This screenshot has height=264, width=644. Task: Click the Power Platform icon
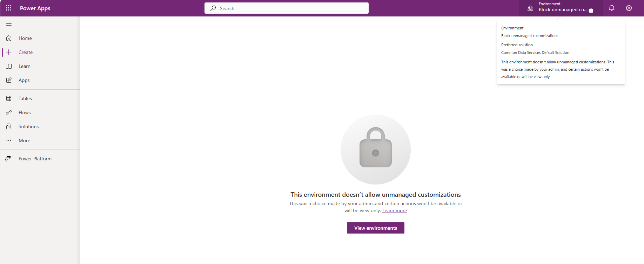tap(8, 159)
